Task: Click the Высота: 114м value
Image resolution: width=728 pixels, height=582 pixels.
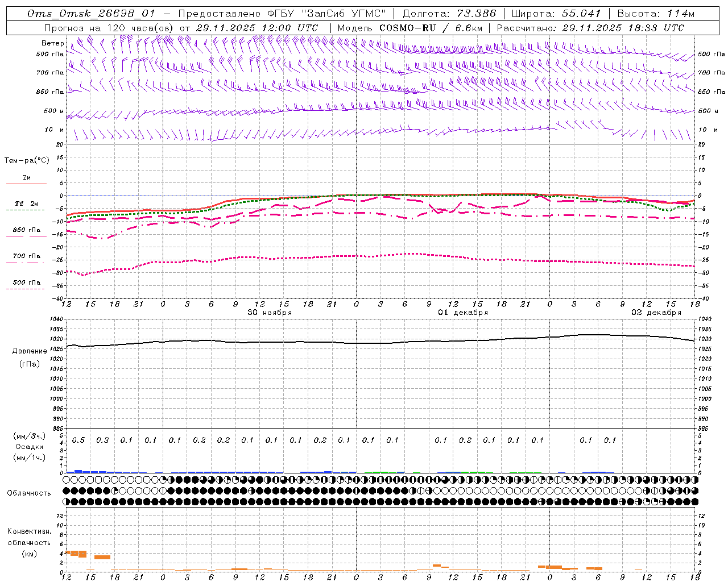Action: click(656, 14)
